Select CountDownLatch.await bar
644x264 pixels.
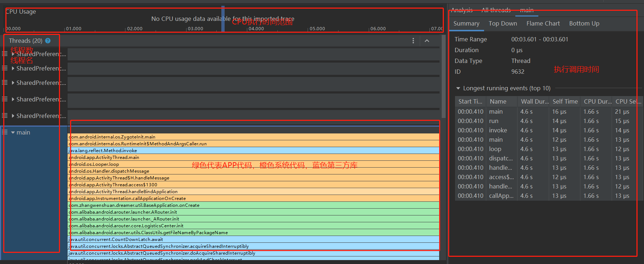pyautogui.click(x=253, y=239)
